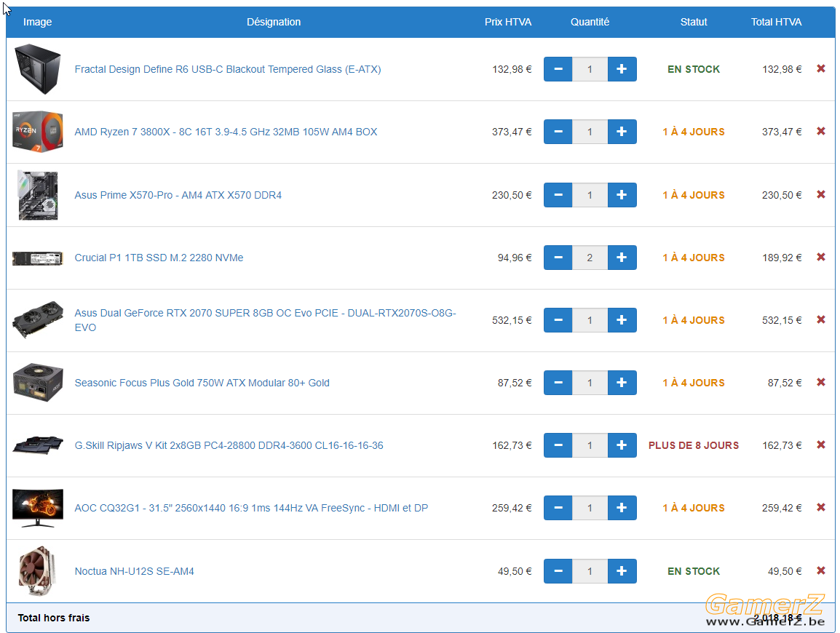Click the G.Skill RAM thumbnail

click(x=38, y=445)
